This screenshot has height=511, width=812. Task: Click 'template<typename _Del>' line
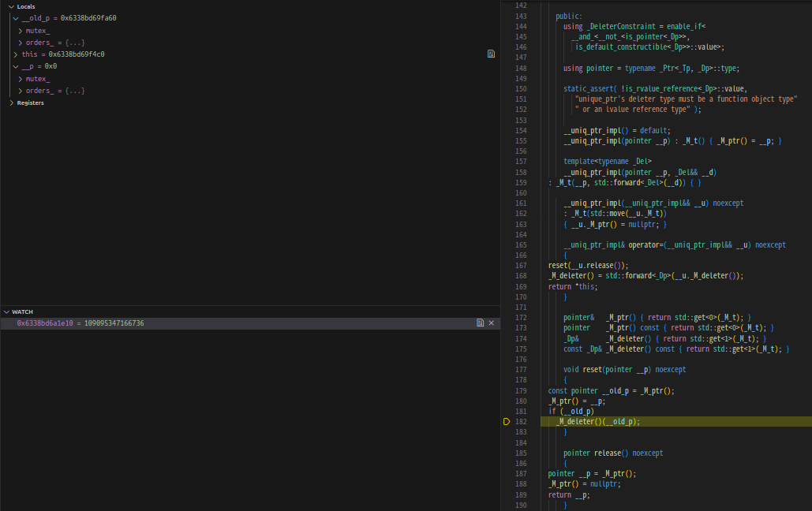[608, 162]
